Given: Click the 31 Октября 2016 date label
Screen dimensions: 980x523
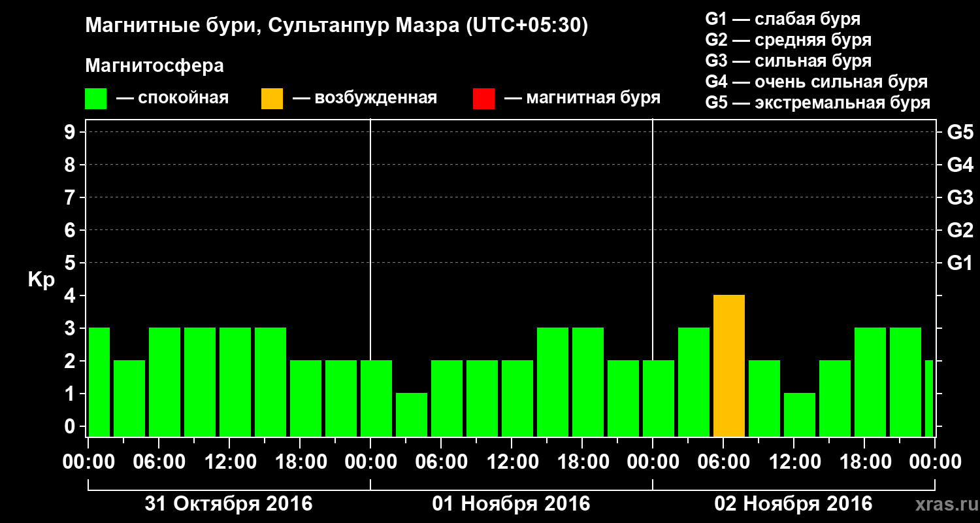Looking at the screenshot, I should click(x=229, y=504).
